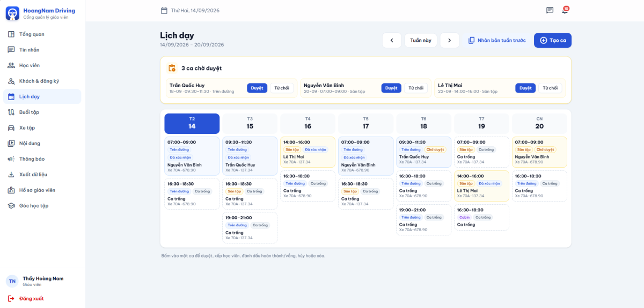Select day column T4 16

[308, 124]
